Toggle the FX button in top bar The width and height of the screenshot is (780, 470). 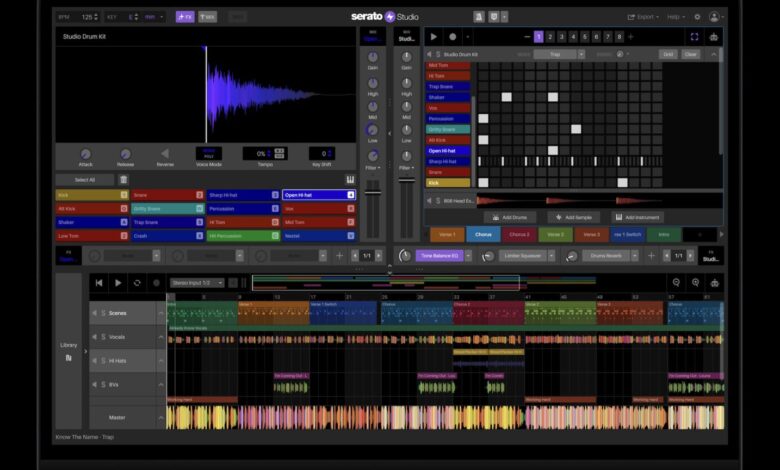click(185, 17)
